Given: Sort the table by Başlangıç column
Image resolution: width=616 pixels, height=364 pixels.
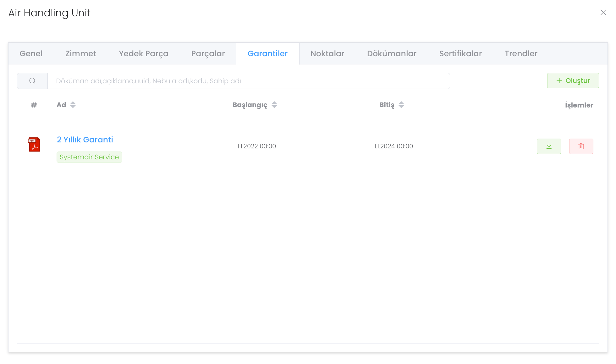Looking at the screenshot, I should pyautogui.click(x=274, y=105).
